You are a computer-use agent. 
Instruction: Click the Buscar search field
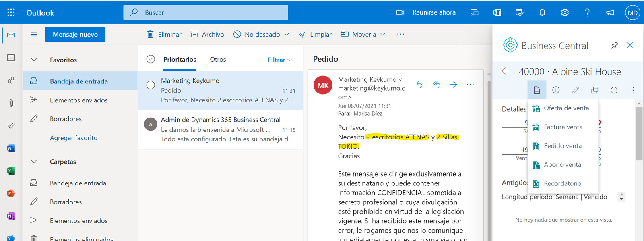[206, 12]
